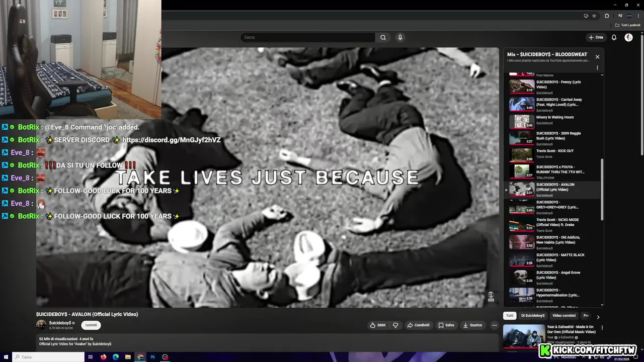Open the Discord link in chat overlay
Viewport: 644px width, 362px height.
tap(171, 140)
